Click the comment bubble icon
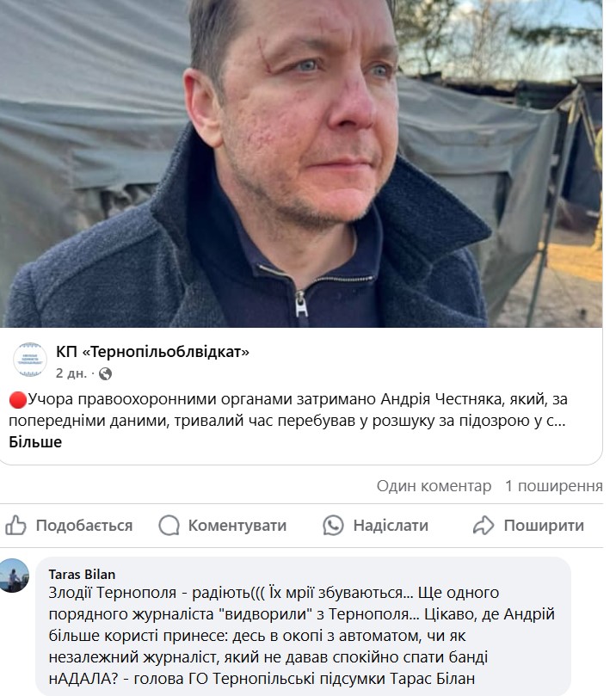 point(169,525)
